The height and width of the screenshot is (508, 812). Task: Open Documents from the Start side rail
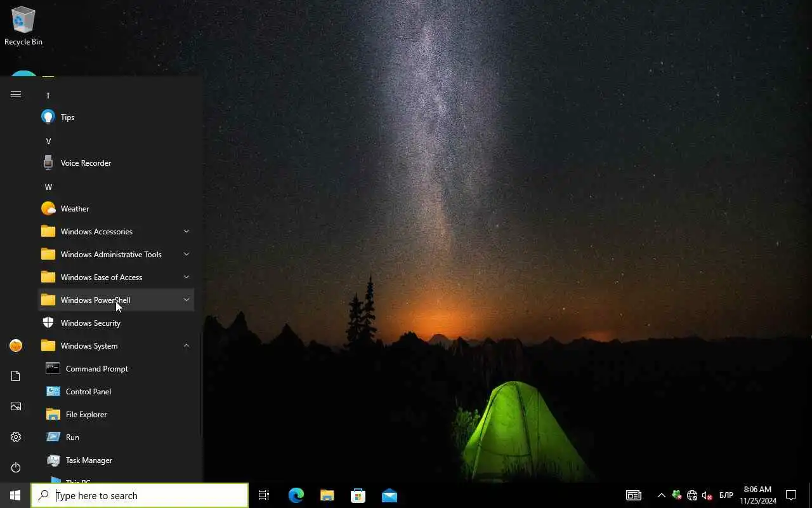pos(16,376)
